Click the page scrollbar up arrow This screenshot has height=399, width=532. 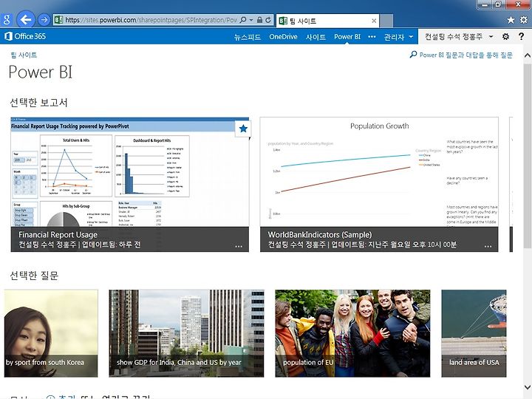pos(528,55)
